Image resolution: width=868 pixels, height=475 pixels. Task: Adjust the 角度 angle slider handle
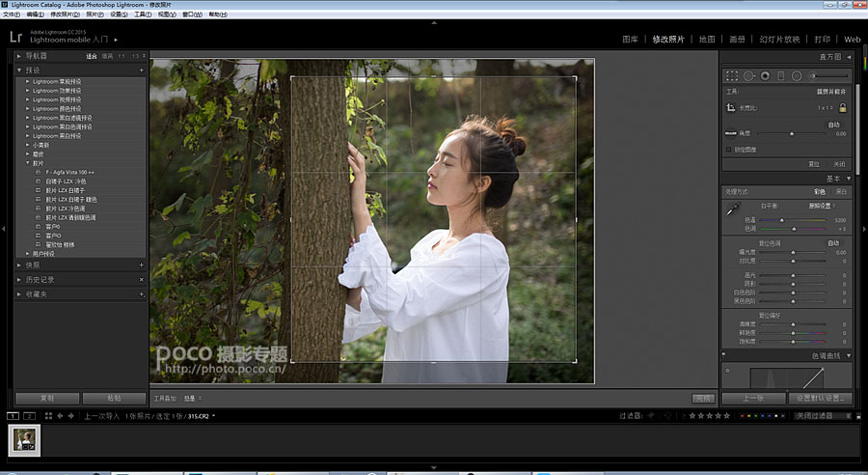(792, 133)
